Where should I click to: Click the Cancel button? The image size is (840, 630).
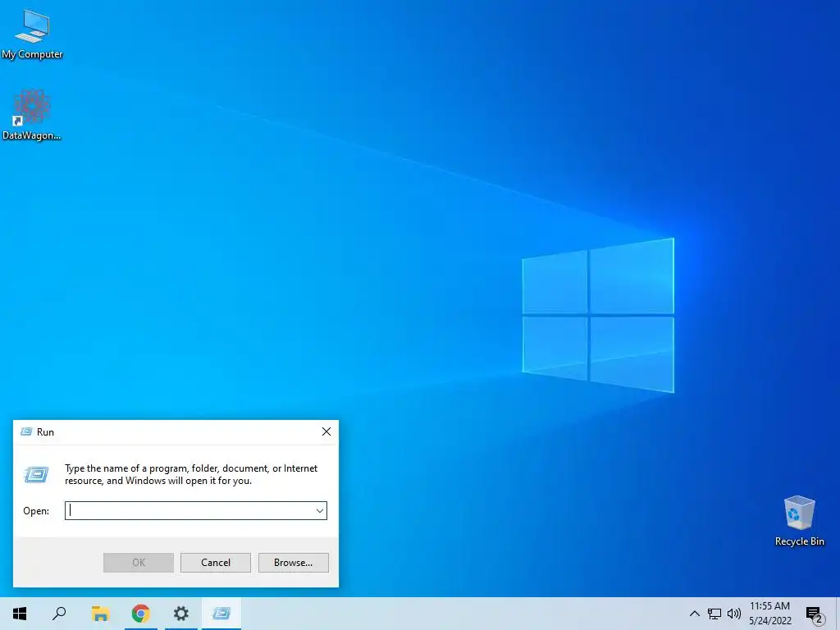[x=216, y=563]
